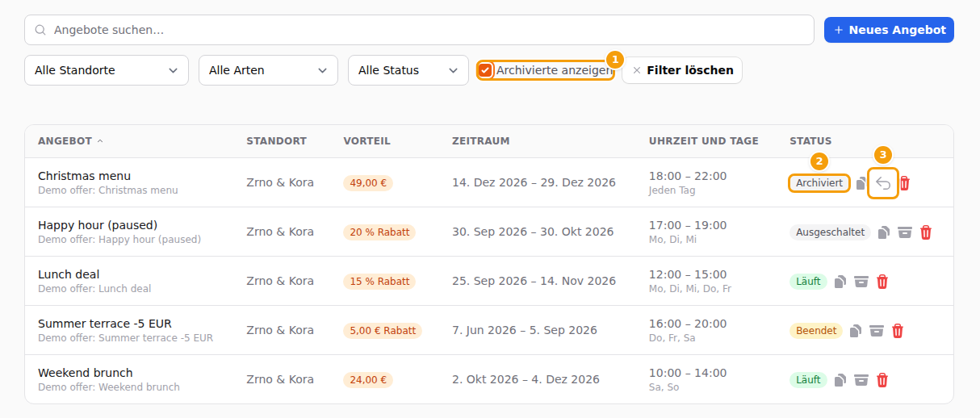Screen dimensions: 980x418
Task: Delete the Happy hour (paused) offer
Action: coord(926,232)
